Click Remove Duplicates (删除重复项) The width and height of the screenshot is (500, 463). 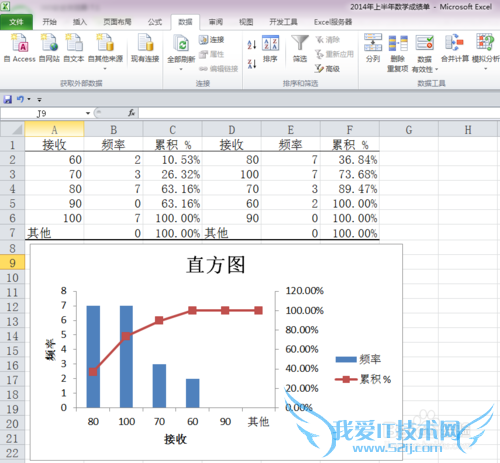(x=398, y=53)
